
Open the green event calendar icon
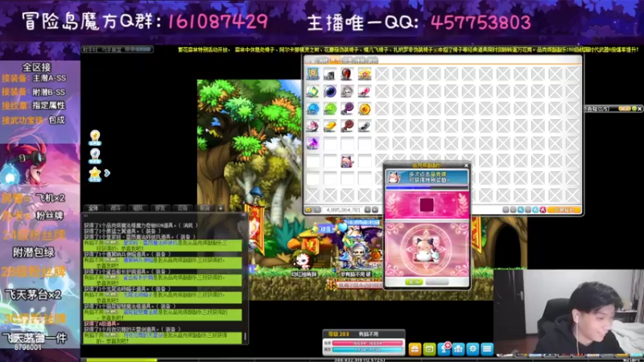[x=429, y=349]
